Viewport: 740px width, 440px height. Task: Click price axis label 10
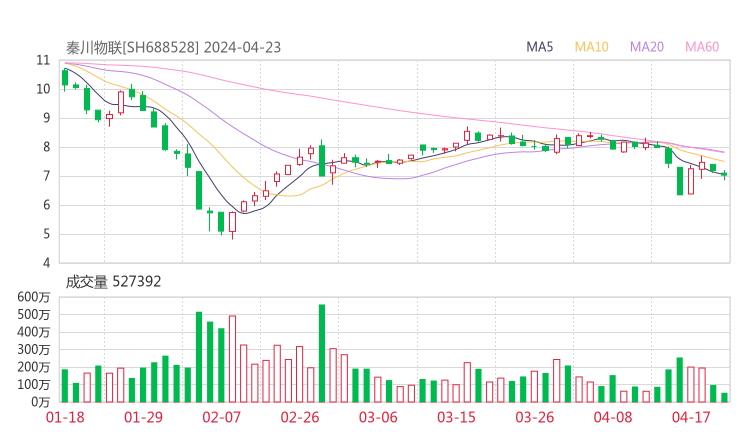pos(43,89)
